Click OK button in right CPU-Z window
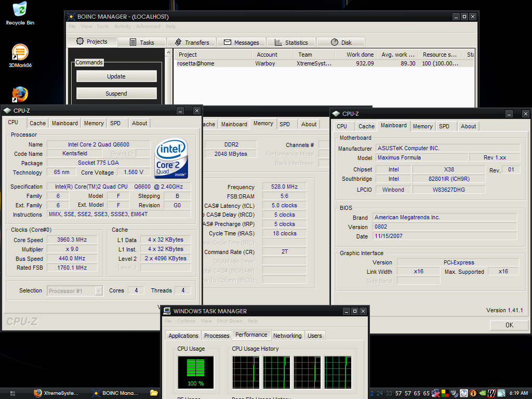532x399 pixels. pos(509,325)
